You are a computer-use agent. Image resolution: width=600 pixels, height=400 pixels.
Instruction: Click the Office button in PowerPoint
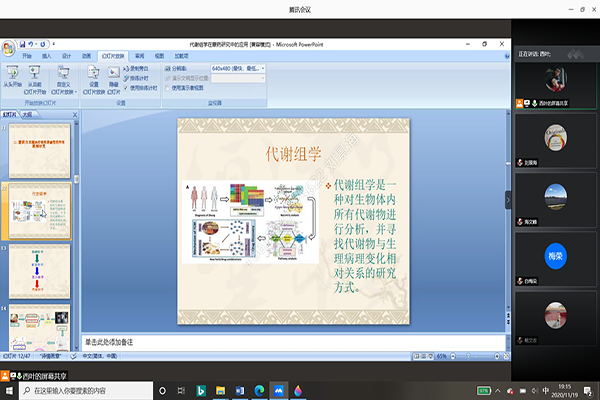(x=8, y=46)
